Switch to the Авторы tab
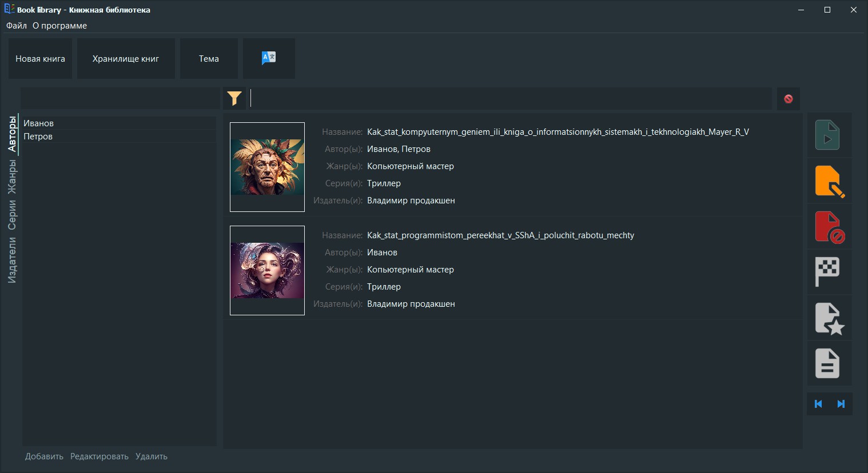The height and width of the screenshot is (473, 868). [x=12, y=134]
